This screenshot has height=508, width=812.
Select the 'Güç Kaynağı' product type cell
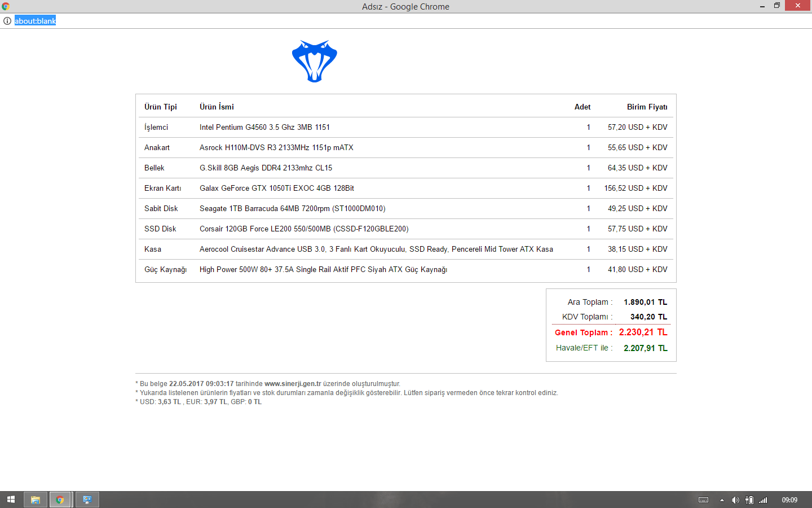coord(165,269)
